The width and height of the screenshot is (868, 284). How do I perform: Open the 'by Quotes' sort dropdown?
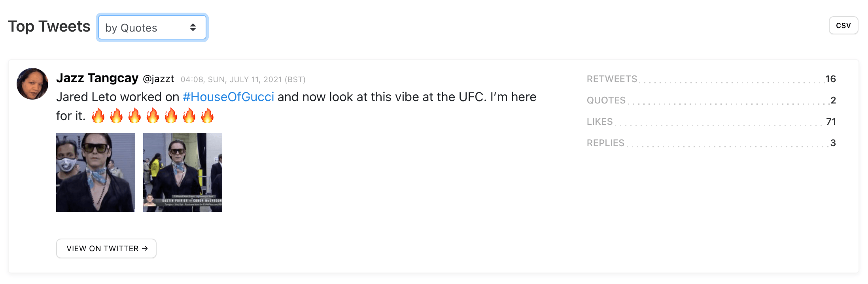click(x=152, y=28)
